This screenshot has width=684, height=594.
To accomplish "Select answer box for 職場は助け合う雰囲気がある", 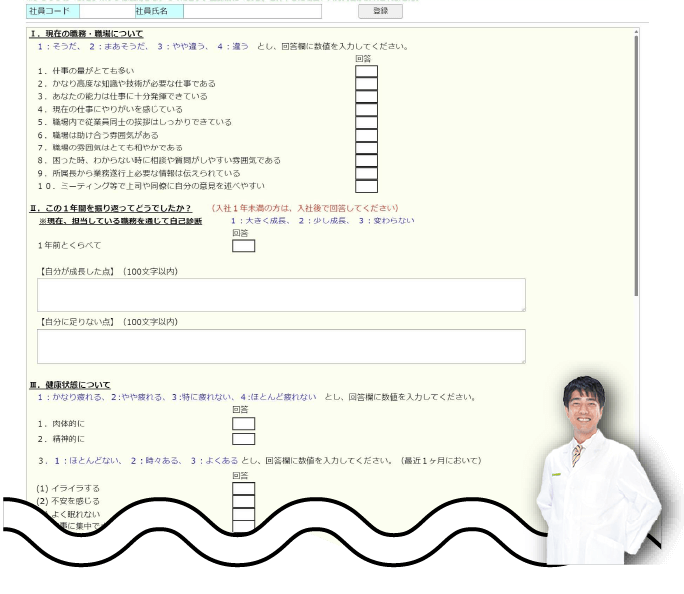I will click(366, 135).
